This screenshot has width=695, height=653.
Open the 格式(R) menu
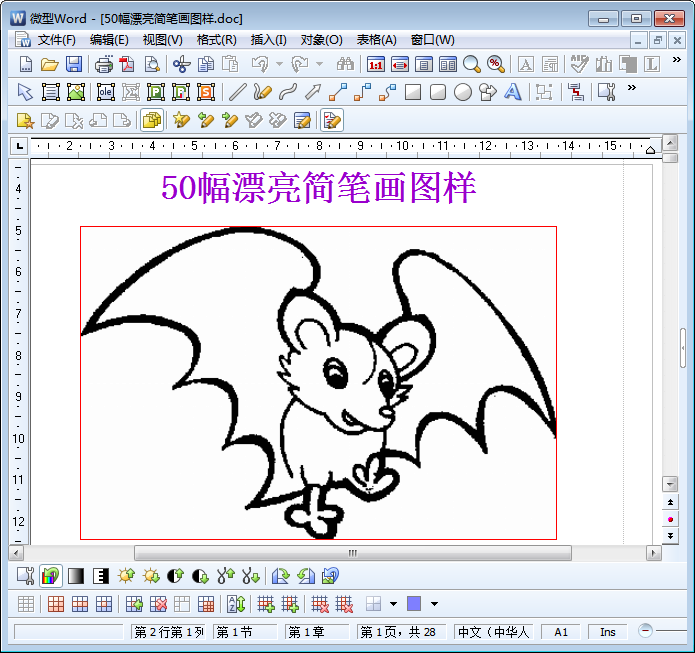[x=216, y=40]
